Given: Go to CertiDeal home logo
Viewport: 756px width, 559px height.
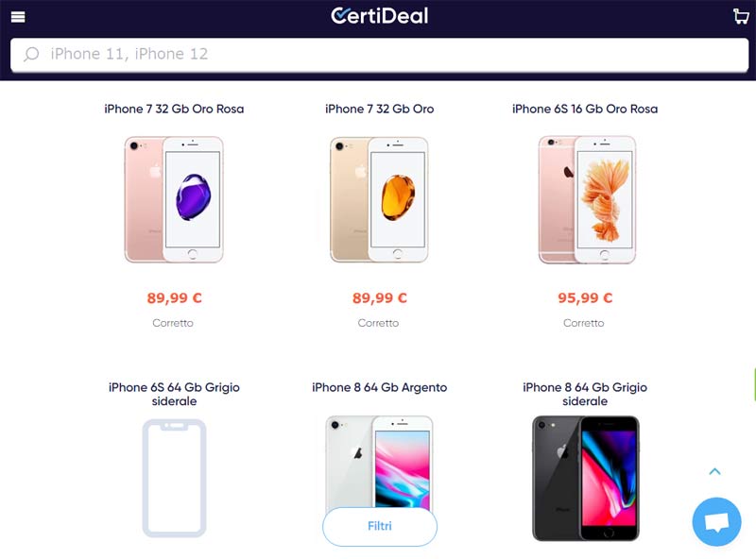Looking at the screenshot, I should coord(380,16).
